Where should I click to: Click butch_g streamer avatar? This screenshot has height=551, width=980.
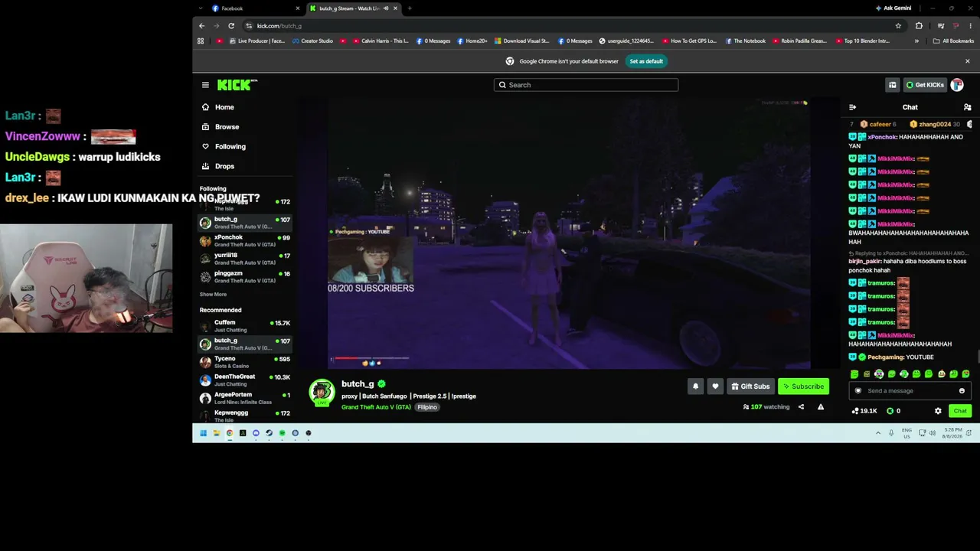(322, 392)
